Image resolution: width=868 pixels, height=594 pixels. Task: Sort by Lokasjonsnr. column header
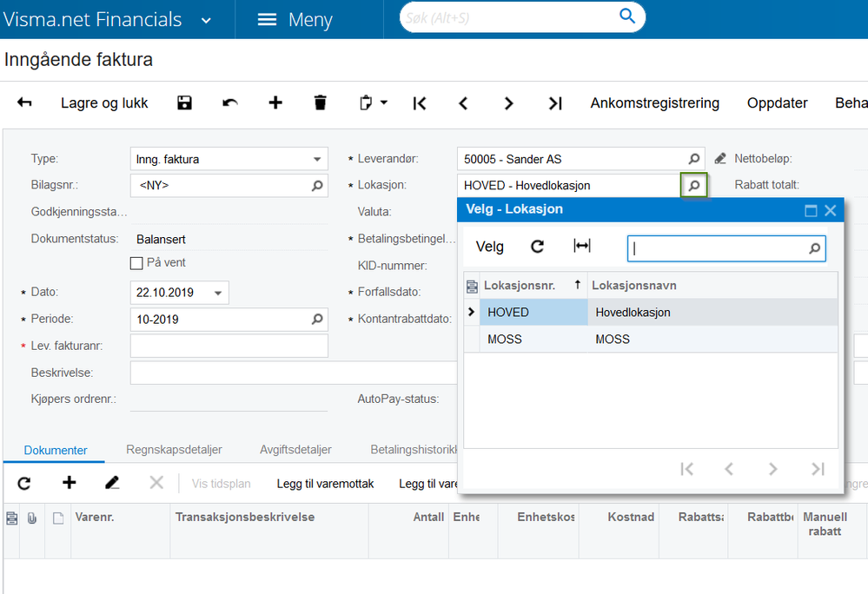(533, 286)
